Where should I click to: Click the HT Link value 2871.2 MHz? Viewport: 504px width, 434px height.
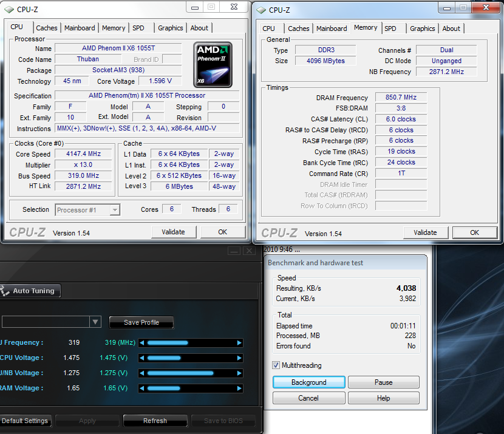pyautogui.click(x=84, y=186)
